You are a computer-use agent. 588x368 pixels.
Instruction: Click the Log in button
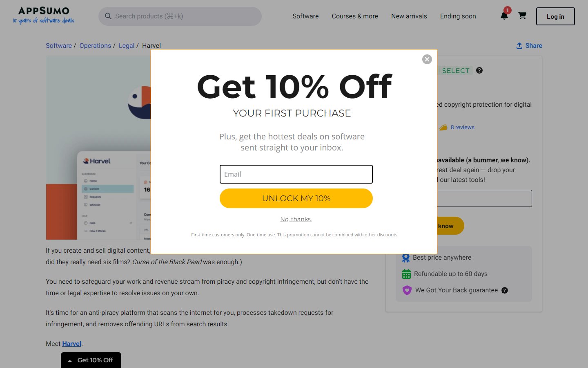pos(555,16)
